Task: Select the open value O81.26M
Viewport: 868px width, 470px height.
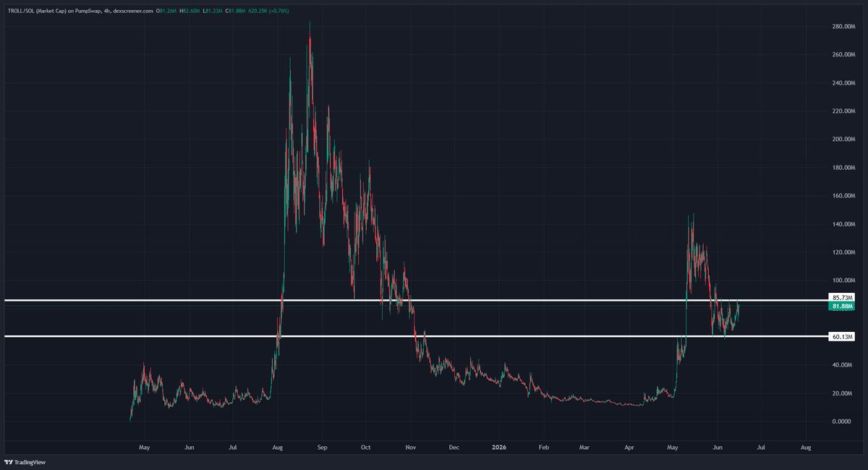Action: click(166, 11)
